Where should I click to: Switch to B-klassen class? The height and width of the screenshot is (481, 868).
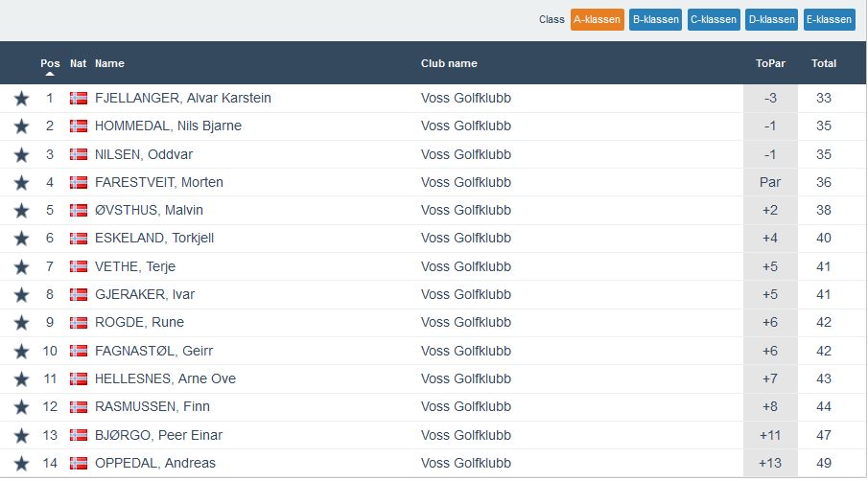pos(655,19)
